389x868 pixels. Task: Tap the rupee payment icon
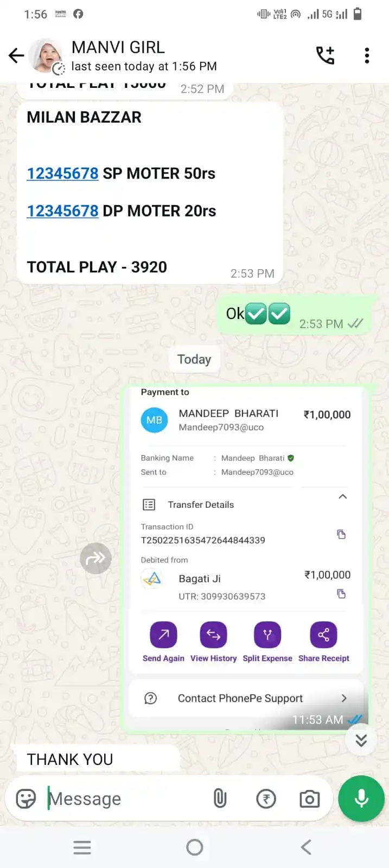click(266, 799)
